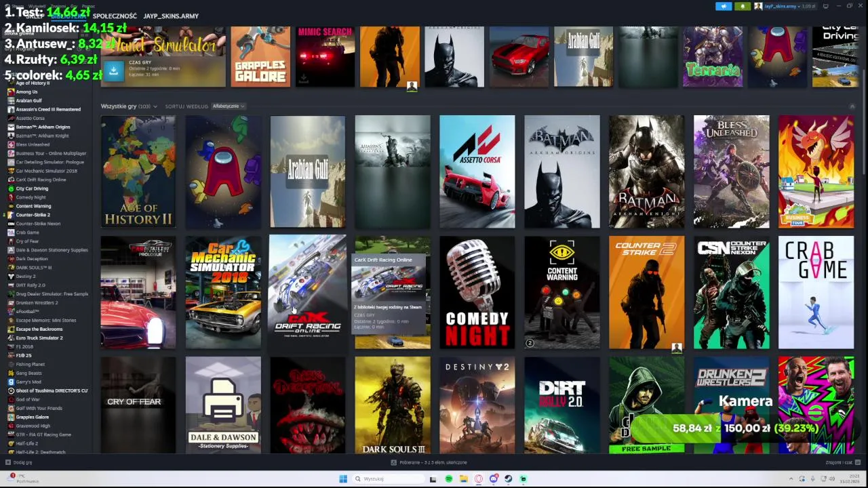The image size is (868, 488).
Task: Select Car Mechanic Simulator 2018 in sidebar
Action: click(x=46, y=171)
